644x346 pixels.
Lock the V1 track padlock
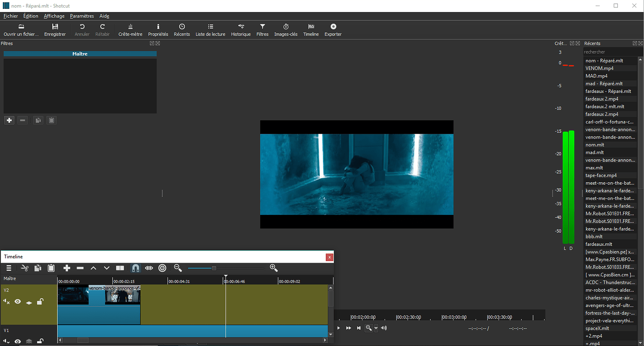coord(40,341)
